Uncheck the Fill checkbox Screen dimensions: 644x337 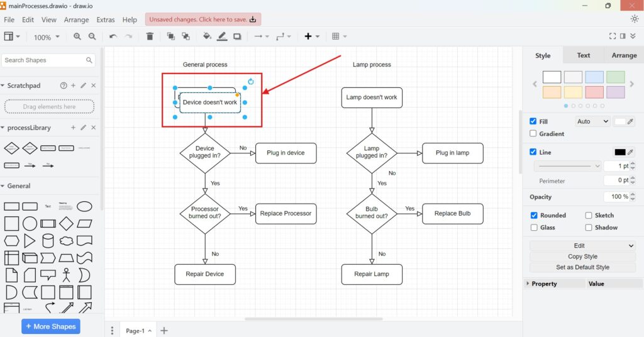point(533,121)
